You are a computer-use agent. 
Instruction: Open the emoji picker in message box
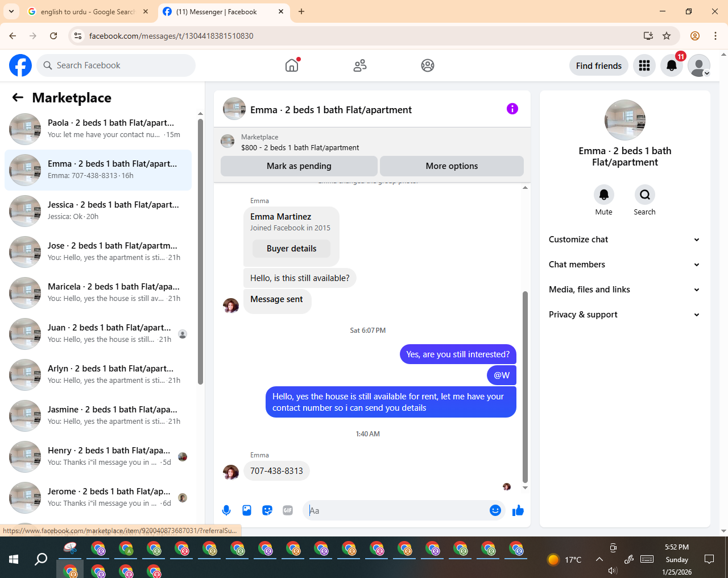[x=495, y=510]
